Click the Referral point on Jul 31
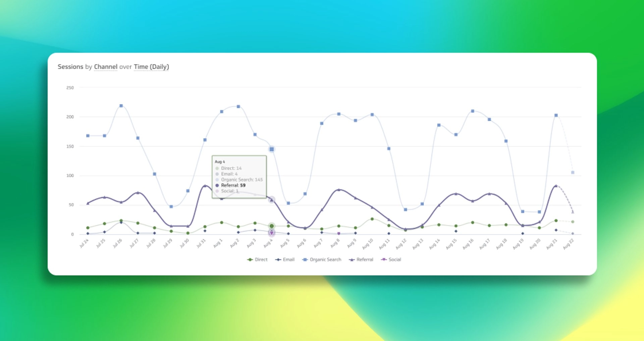Screen dimensions: 644x341 click(205, 186)
